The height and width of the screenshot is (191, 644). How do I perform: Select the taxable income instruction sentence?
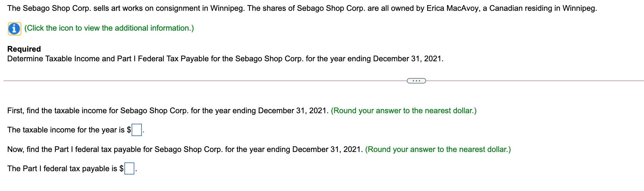tap(168, 111)
